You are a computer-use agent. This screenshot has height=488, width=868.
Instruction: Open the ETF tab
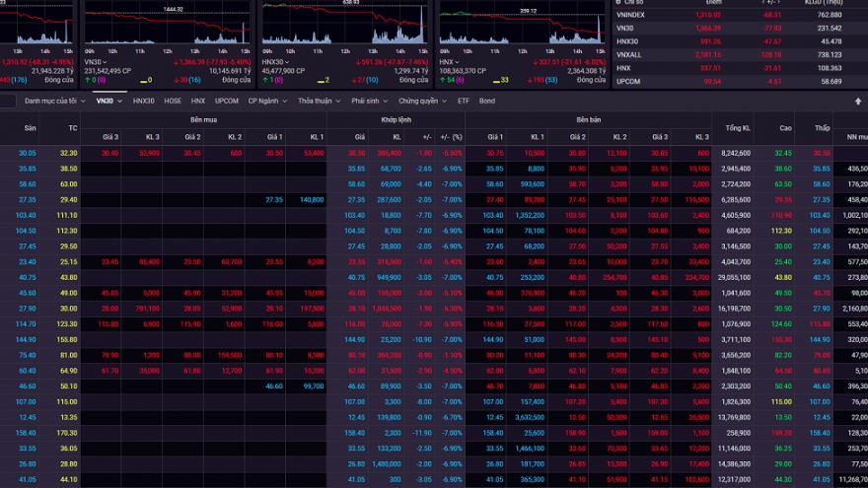pyautogui.click(x=464, y=101)
